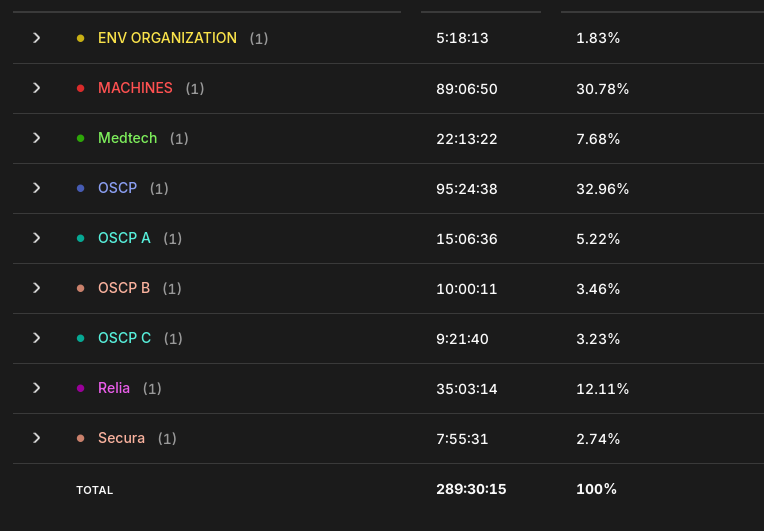Select duration 95:24:38
The height and width of the screenshot is (531, 764).
pos(466,189)
